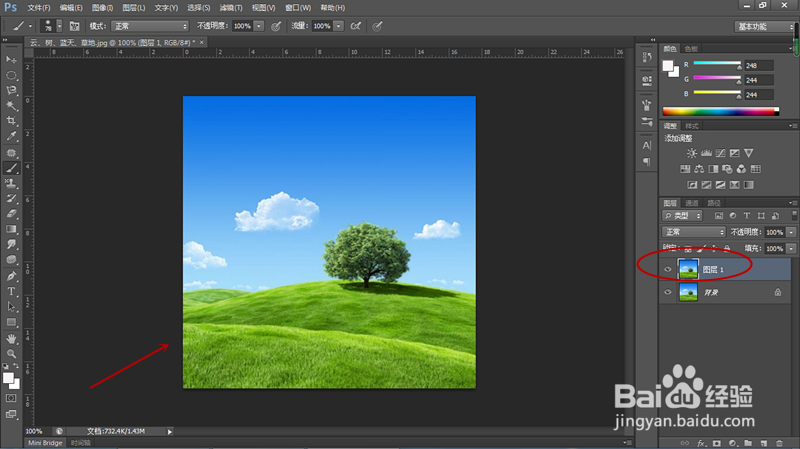Select the Zoom tool in toolbox
The height and width of the screenshot is (449, 800).
coord(11,353)
